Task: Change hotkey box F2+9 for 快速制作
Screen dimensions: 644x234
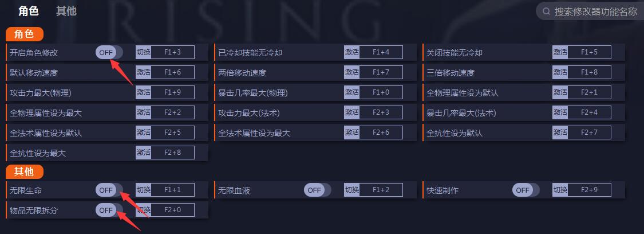Action: tap(589, 190)
